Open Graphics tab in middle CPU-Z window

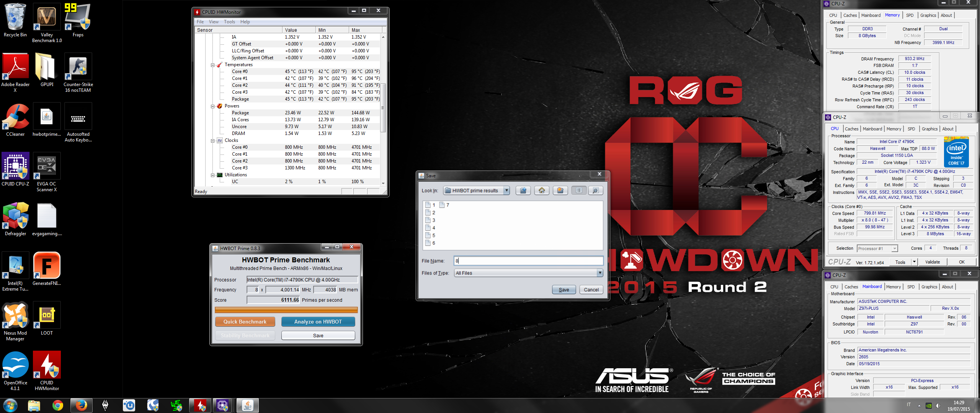(x=929, y=129)
